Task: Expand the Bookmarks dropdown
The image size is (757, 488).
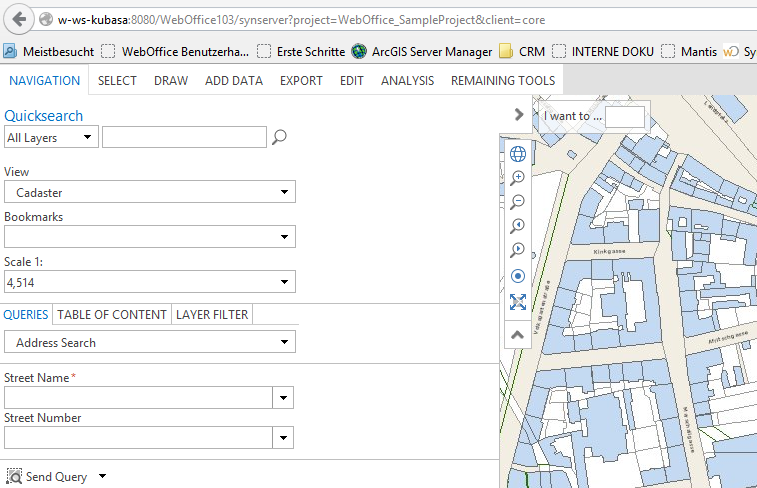Action: [x=150, y=237]
